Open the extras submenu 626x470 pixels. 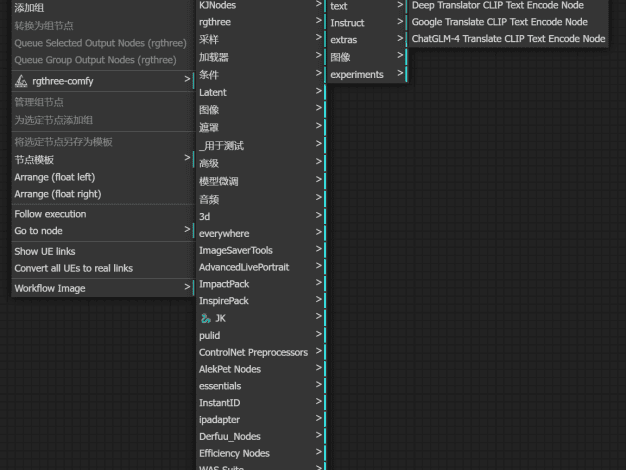[367, 40]
